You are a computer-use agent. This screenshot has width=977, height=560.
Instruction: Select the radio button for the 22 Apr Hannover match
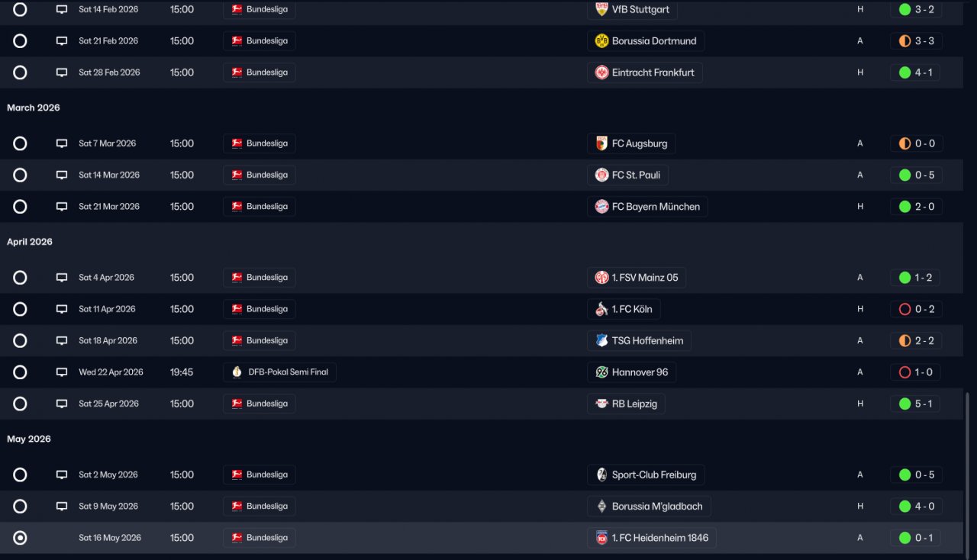coord(20,372)
